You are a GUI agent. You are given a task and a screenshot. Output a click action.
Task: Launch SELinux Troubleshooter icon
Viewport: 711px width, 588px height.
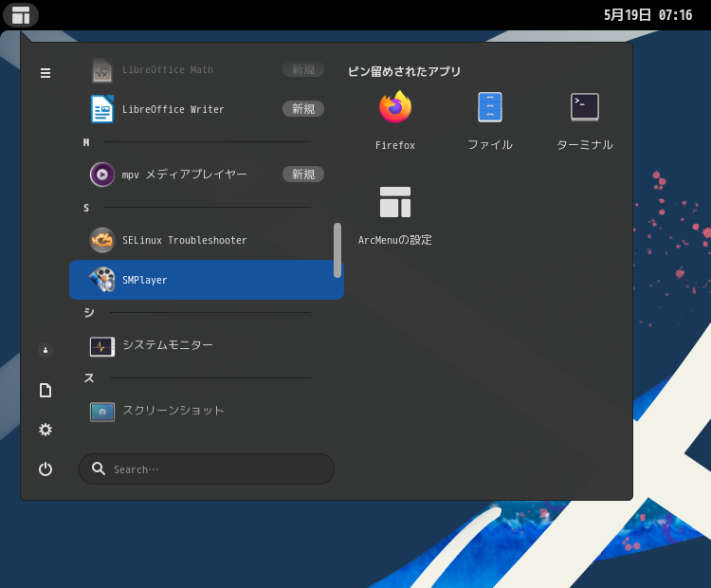click(x=102, y=240)
